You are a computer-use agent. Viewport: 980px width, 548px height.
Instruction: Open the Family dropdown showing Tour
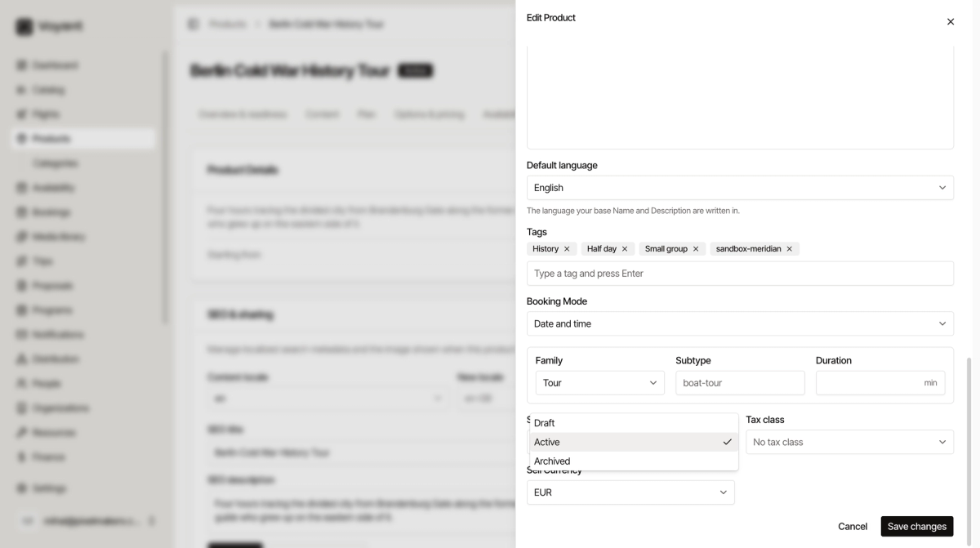coord(599,383)
